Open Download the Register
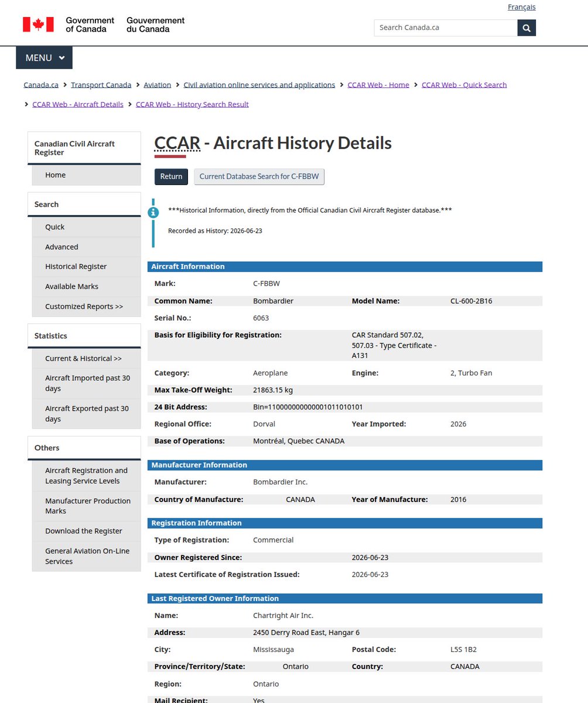 click(x=87, y=531)
